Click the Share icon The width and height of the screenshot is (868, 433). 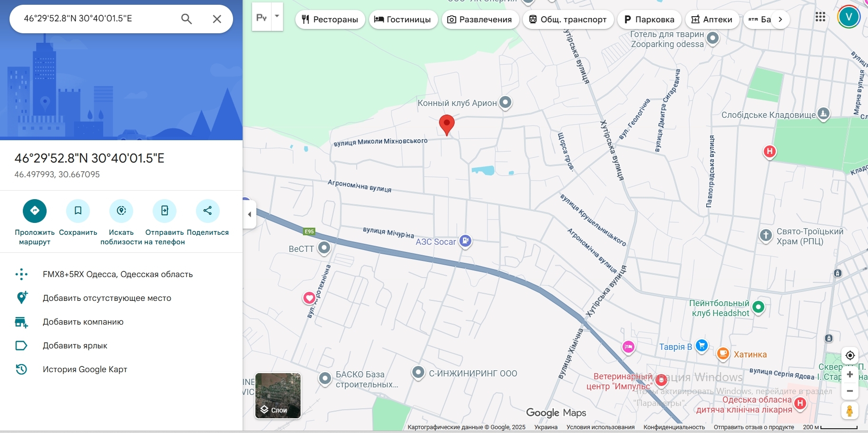pos(207,211)
